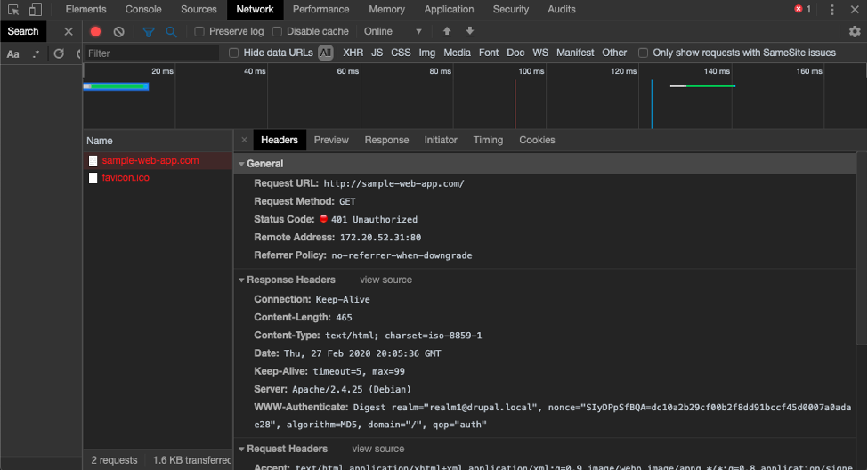The height and width of the screenshot is (470, 868).
Task: Filter requests by JS type
Action: click(377, 53)
